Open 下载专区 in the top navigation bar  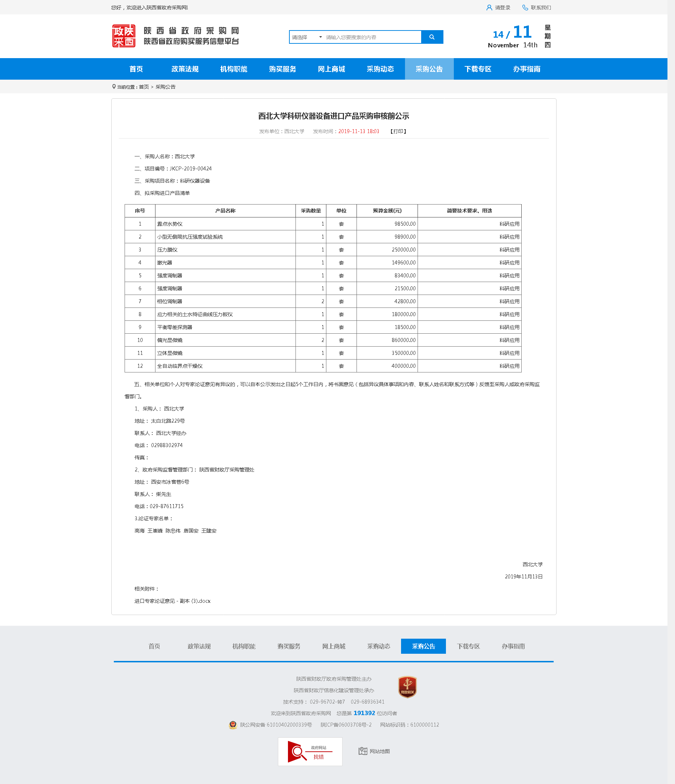[478, 69]
